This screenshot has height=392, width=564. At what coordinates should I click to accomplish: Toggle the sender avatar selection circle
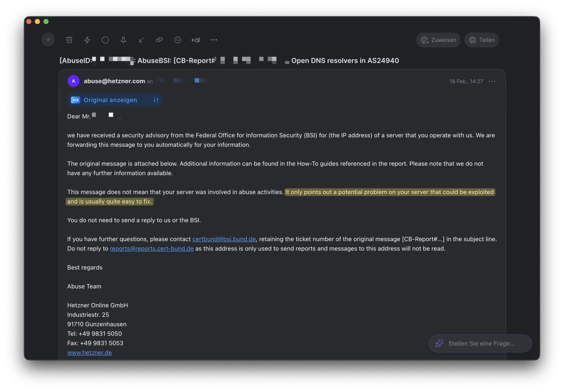73,81
